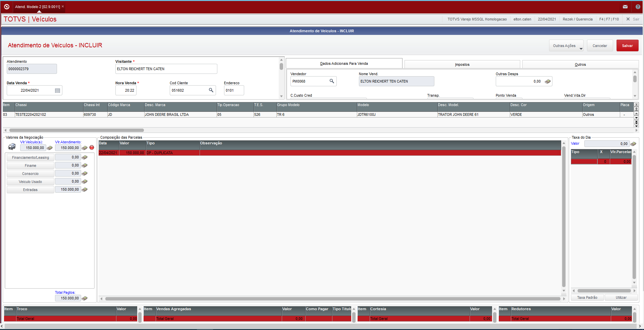
Task: Move one row up in vehicle grid
Action: pos(636,113)
